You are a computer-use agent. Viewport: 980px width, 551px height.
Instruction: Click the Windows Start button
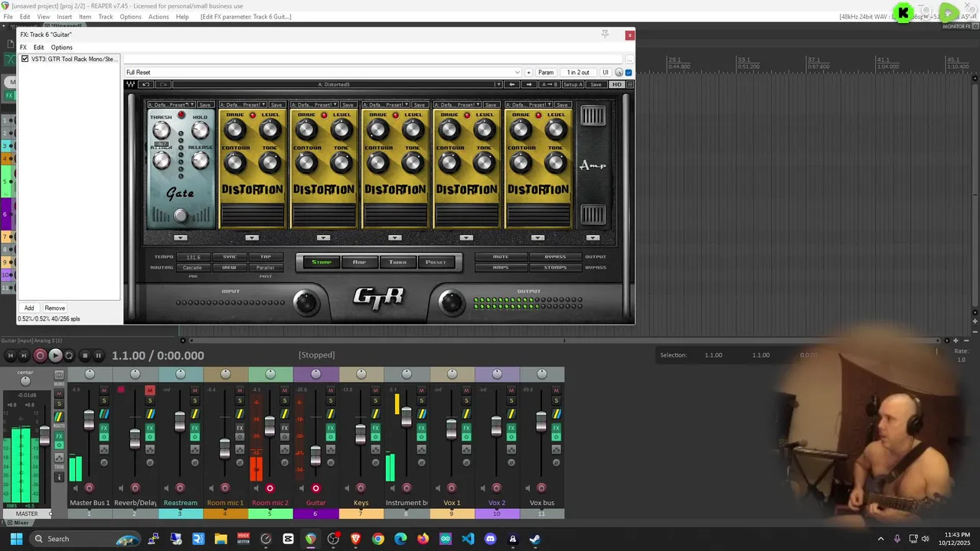pyautogui.click(x=16, y=539)
